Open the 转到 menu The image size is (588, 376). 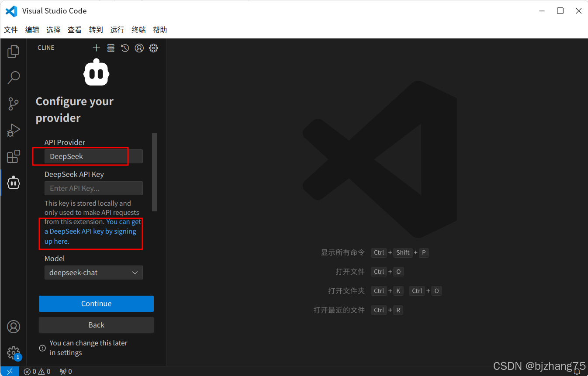coord(96,30)
